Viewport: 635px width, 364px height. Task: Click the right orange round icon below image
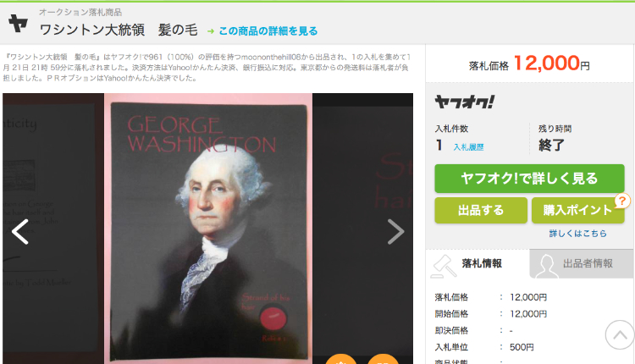click(383, 359)
